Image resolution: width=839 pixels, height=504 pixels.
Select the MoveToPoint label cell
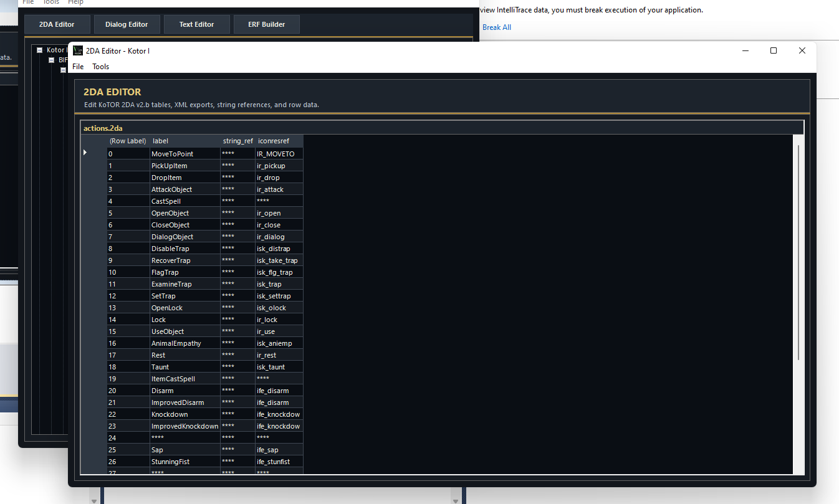[x=184, y=154]
